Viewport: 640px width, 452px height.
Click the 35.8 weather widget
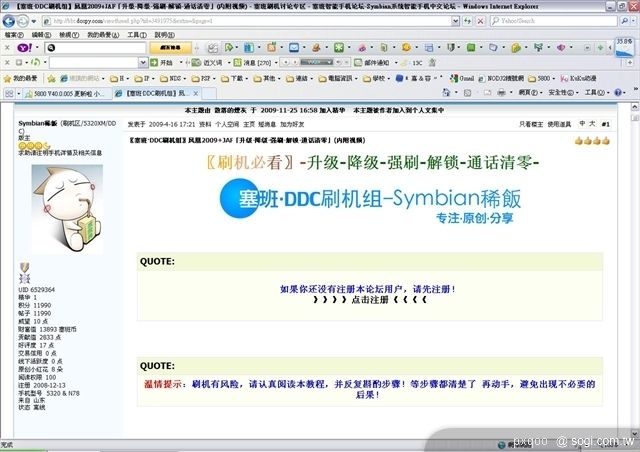point(624,47)
